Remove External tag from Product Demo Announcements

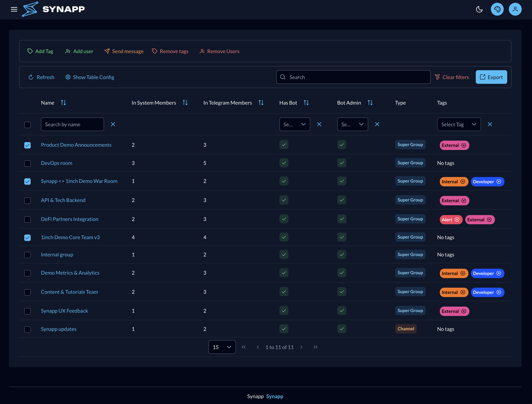pos(464,145)
